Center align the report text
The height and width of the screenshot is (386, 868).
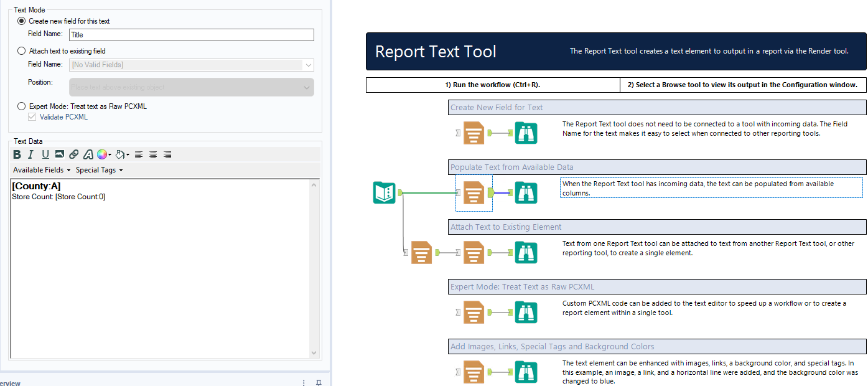[x=152, y=154]
